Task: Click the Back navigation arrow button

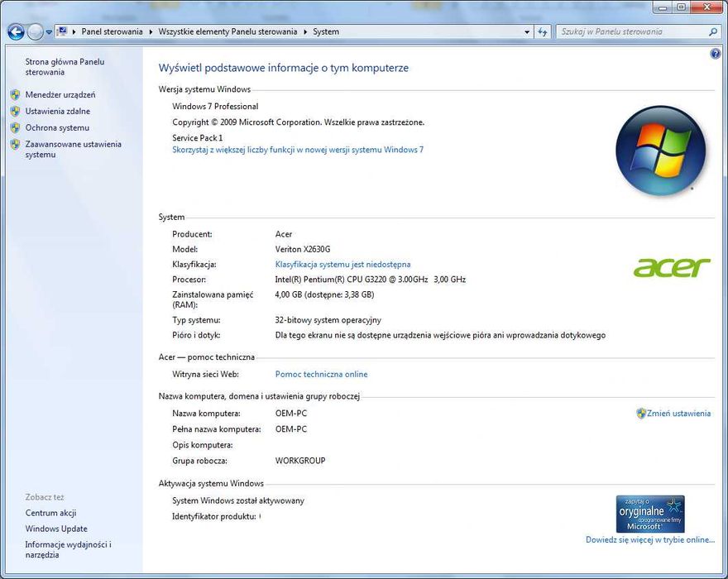Action: (x=16, y=32)
